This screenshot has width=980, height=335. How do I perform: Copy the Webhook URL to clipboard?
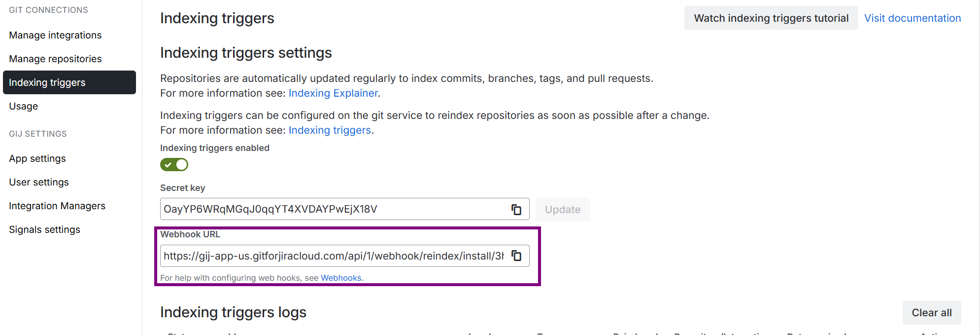(516, 256)
